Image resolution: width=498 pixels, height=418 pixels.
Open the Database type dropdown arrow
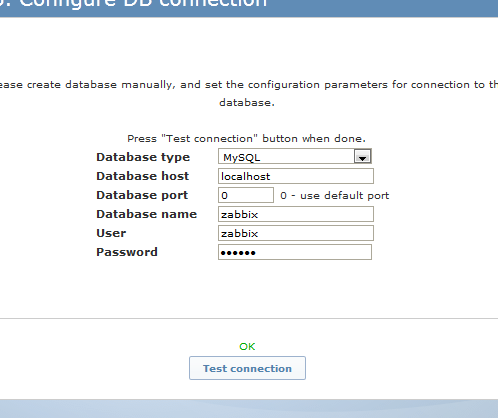point(362,156)
